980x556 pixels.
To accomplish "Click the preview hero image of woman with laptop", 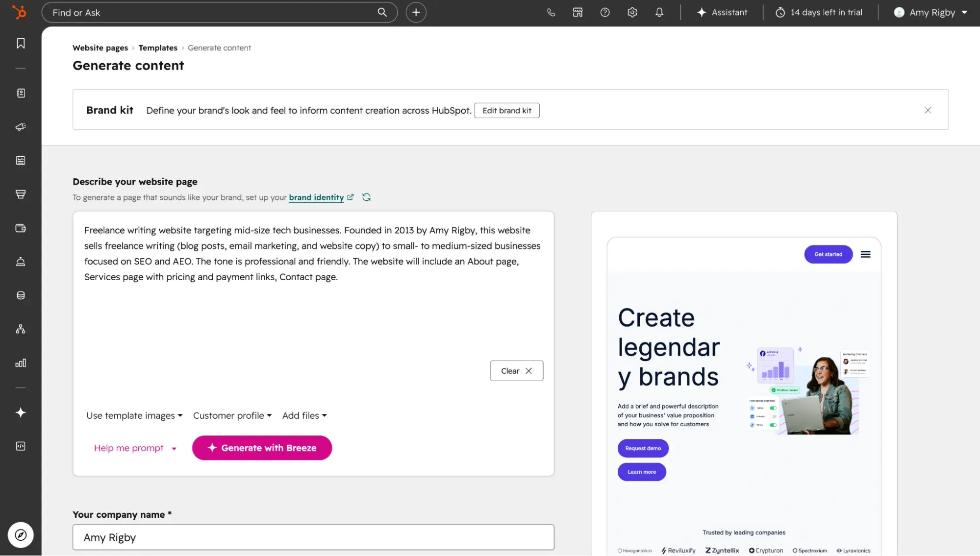I will [807, 391].
